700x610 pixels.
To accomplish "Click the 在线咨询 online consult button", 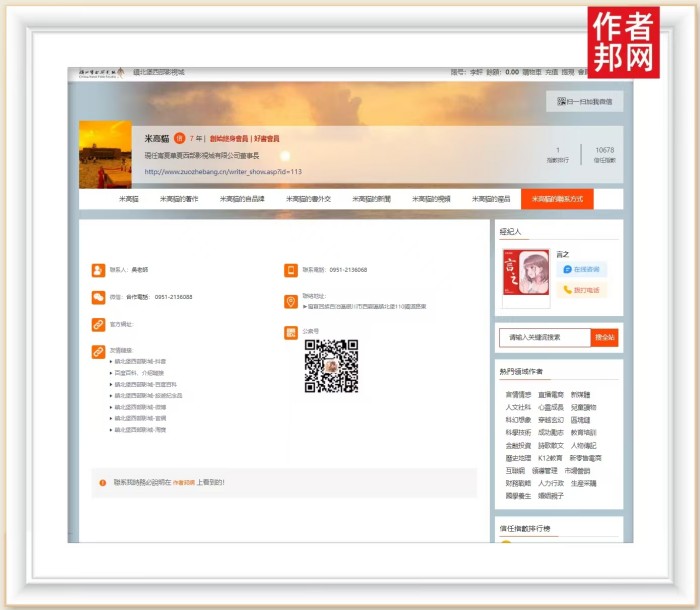I will pyautogui.click(x=583, y=270).
